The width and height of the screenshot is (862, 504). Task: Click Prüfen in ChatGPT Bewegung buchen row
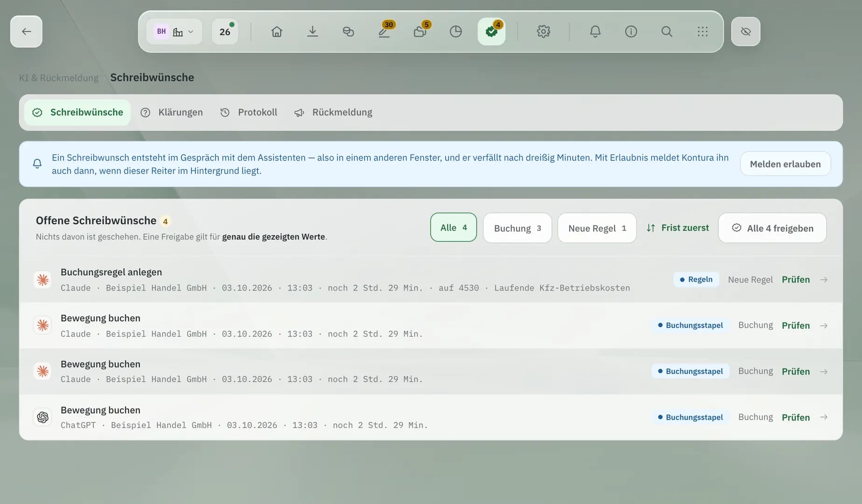coord(796,417)
